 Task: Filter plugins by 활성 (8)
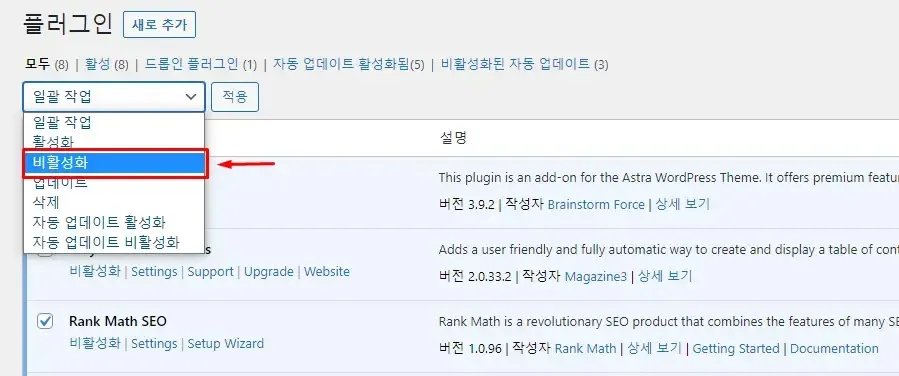pos(107,64)
